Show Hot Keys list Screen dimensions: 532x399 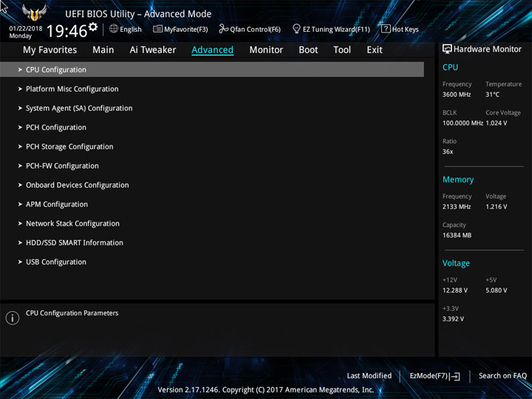tap(405, 29)
